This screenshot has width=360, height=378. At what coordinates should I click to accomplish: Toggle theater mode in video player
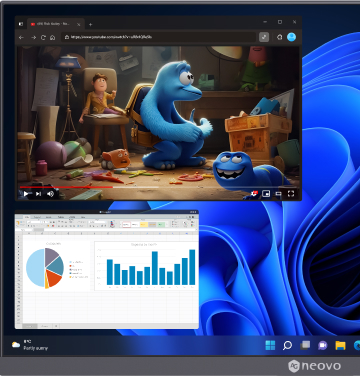coord(278,194)
